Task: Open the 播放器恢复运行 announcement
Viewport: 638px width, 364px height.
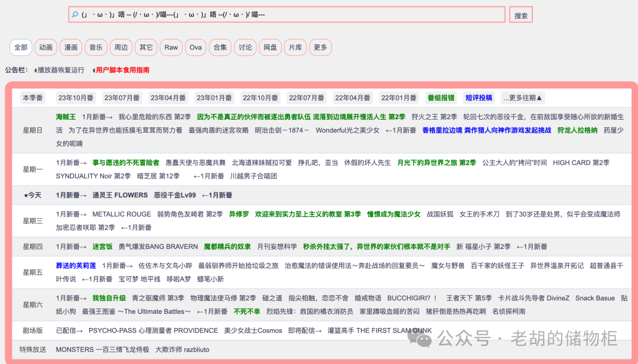Action: [61, 70]
